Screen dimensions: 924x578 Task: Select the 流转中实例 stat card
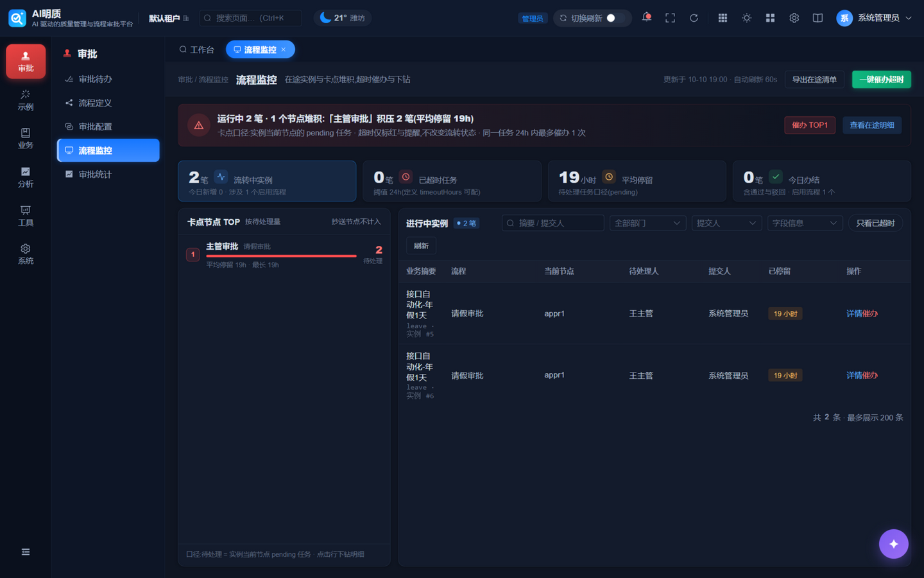point(267,181)
